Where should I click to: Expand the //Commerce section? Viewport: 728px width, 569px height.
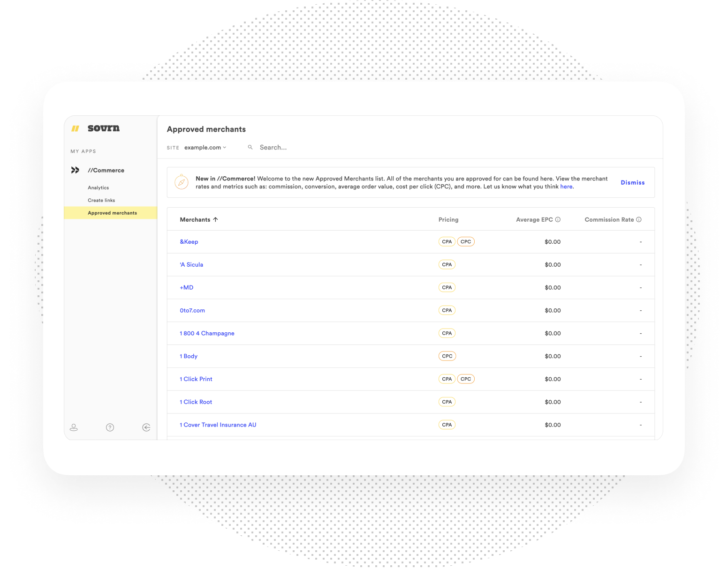[106, 170]
